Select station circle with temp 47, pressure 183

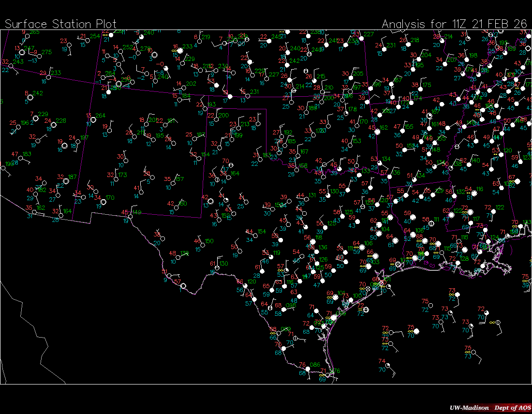click(21, 158)
